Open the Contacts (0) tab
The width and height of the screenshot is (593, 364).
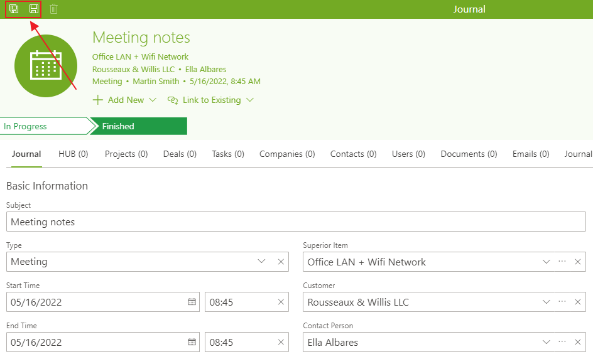click(x=354, y=154)
